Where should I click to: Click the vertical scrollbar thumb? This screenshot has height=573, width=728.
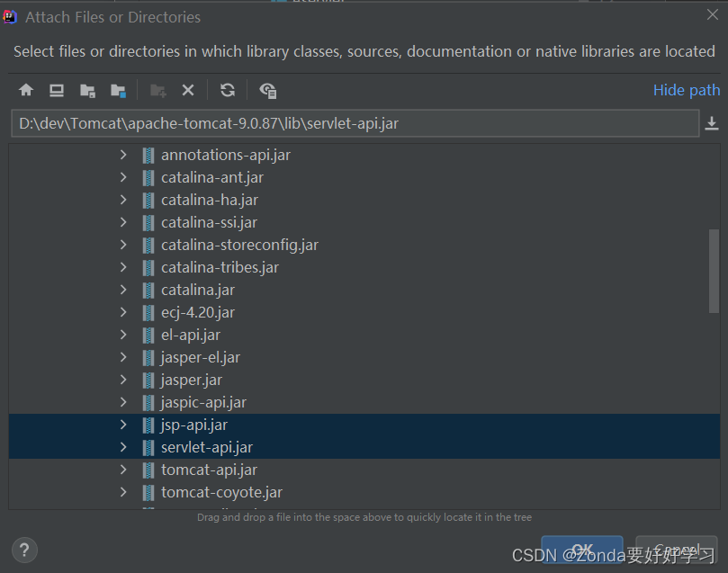(x=714, y=271)
